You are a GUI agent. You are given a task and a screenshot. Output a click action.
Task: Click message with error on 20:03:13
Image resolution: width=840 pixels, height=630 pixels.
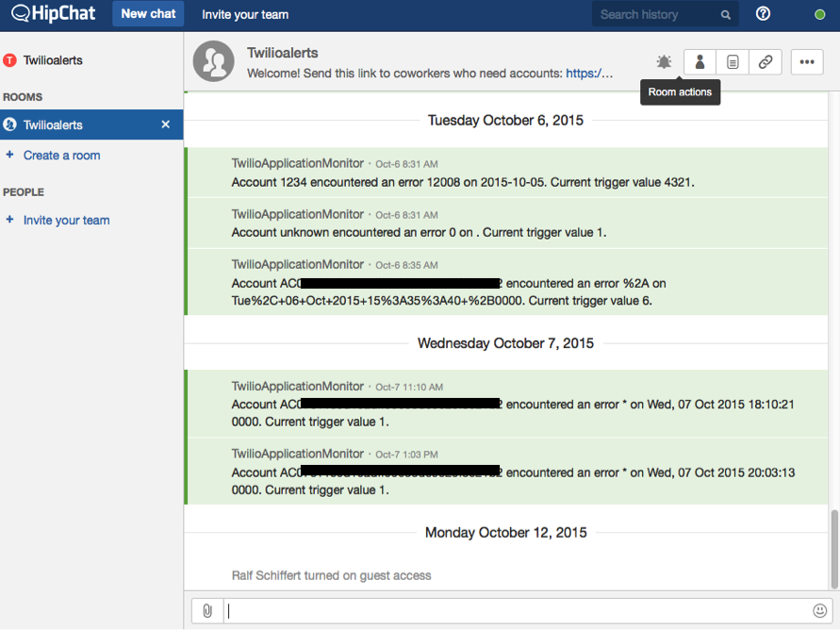[x=506, y=471]
